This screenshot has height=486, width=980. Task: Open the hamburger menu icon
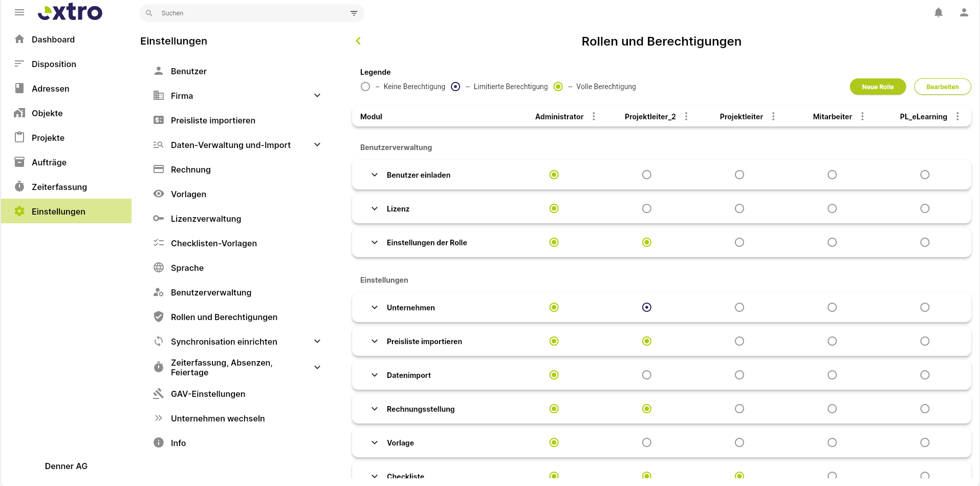pos(19,12)
